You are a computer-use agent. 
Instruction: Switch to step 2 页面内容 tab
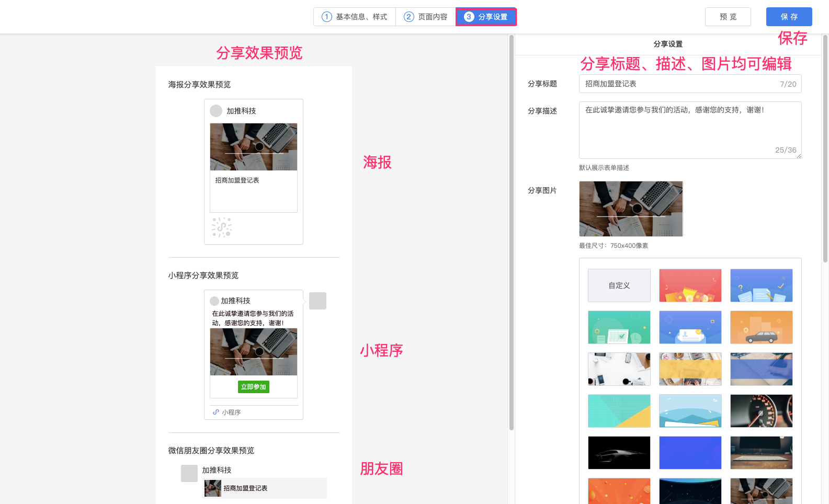pyautogui.click(x=426, y=17)
